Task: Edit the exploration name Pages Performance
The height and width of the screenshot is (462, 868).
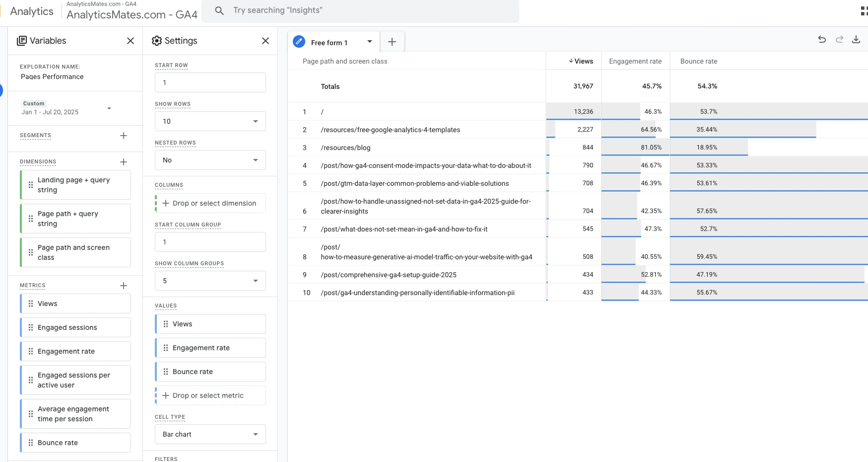Action: tap(52, 77)
